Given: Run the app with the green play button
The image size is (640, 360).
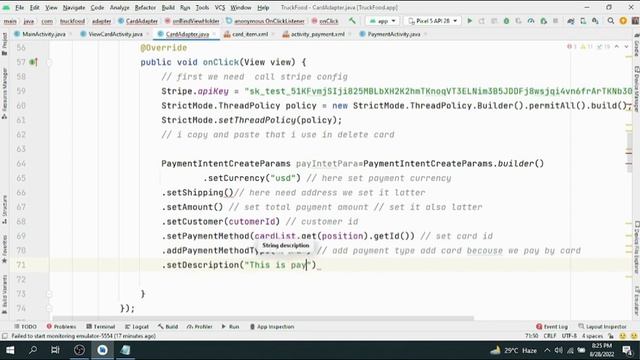Looking at the screenshot, I should point(469,21).
